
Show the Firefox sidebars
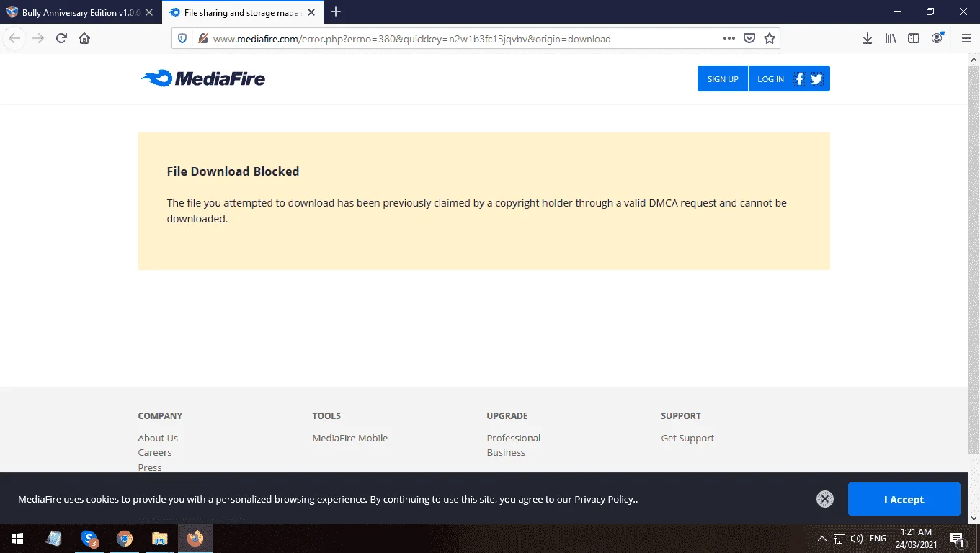click(x=914, y=39)
